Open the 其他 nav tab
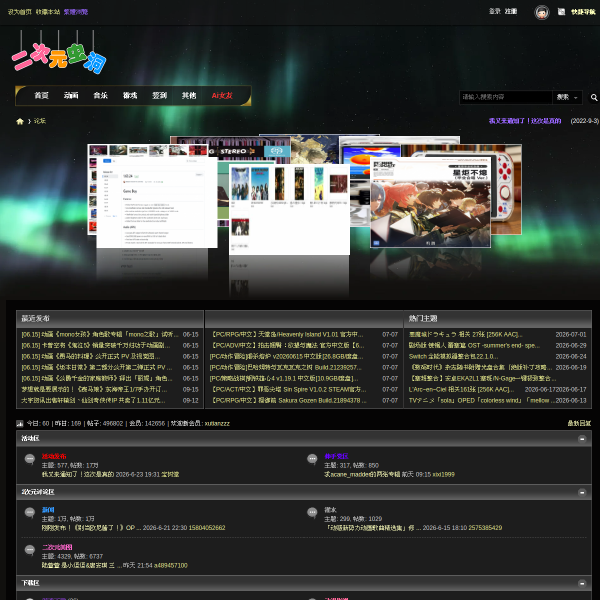 (189, 95)
